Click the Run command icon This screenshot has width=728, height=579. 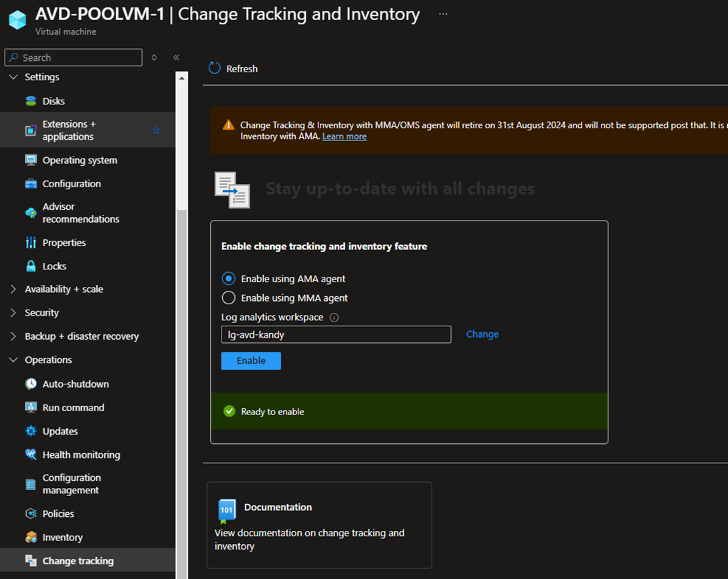(x=31, y=407)
